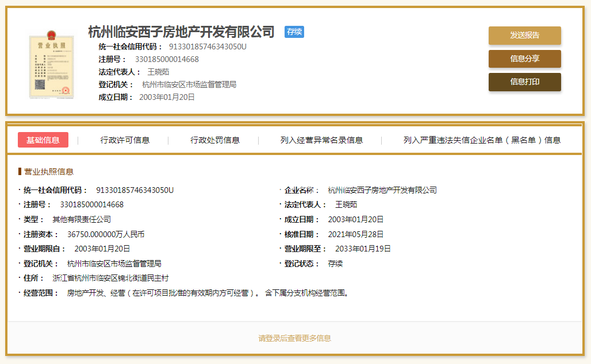The width and height of the screenshot is (591, 364).
Task: Click 登记机关 value in license section
Action: pyautogui.click(x=114, y=264)
